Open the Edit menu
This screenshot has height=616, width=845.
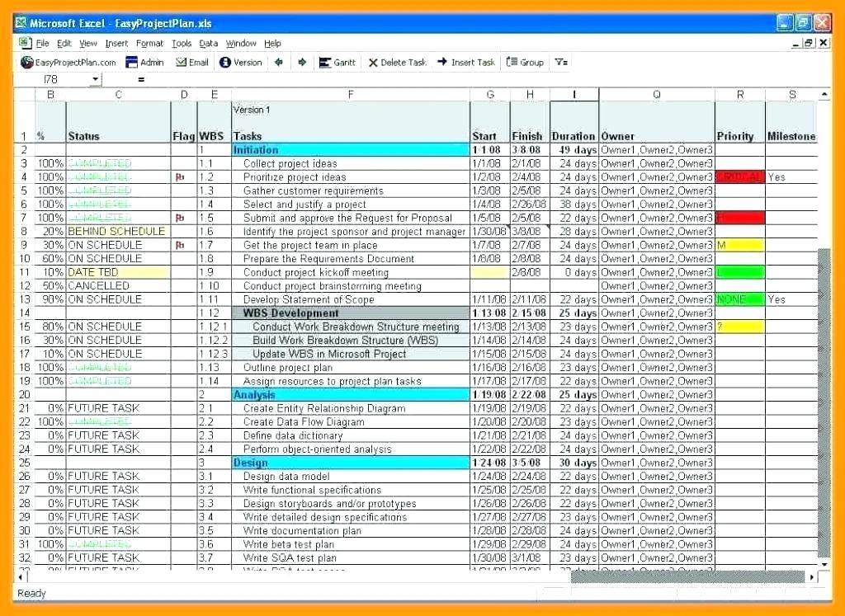[x=64, y=44]
